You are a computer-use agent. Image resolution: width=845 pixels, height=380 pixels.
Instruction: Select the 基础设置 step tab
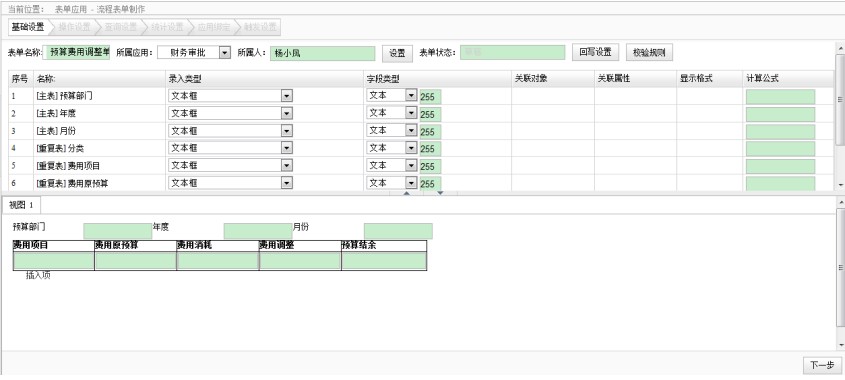click(29, 27)
